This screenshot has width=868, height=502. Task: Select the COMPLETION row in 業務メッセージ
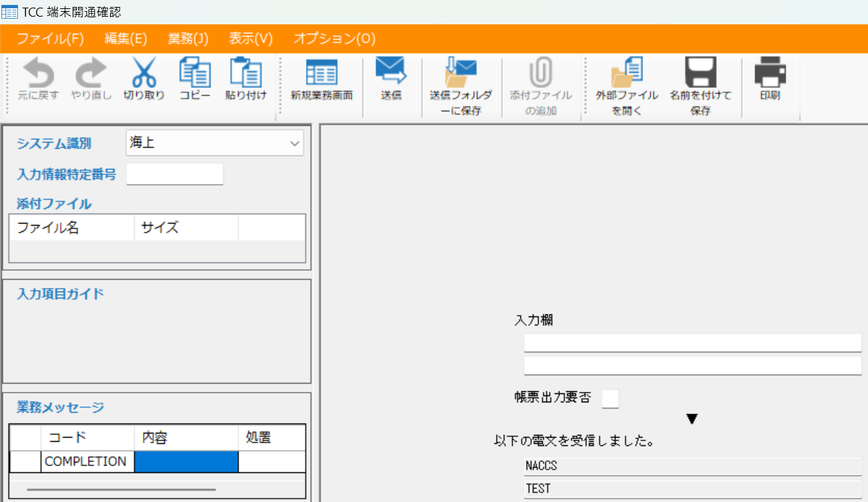[x=87, y=461]
